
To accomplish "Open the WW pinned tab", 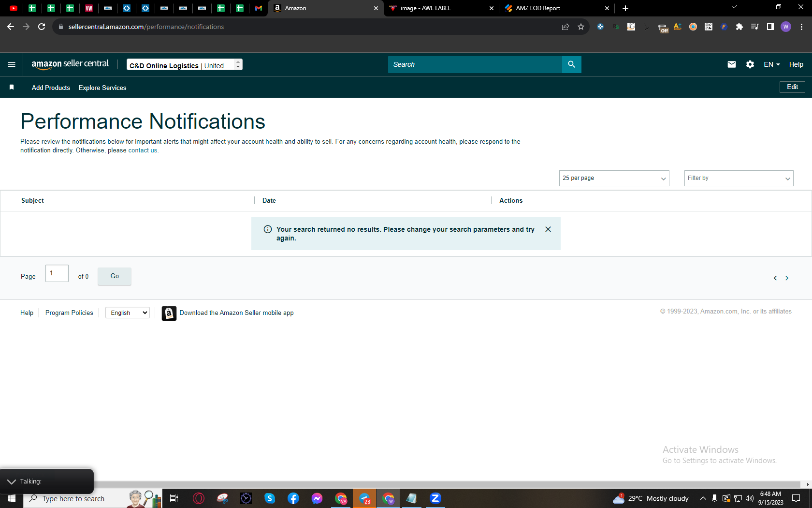I will pos(89,8).
